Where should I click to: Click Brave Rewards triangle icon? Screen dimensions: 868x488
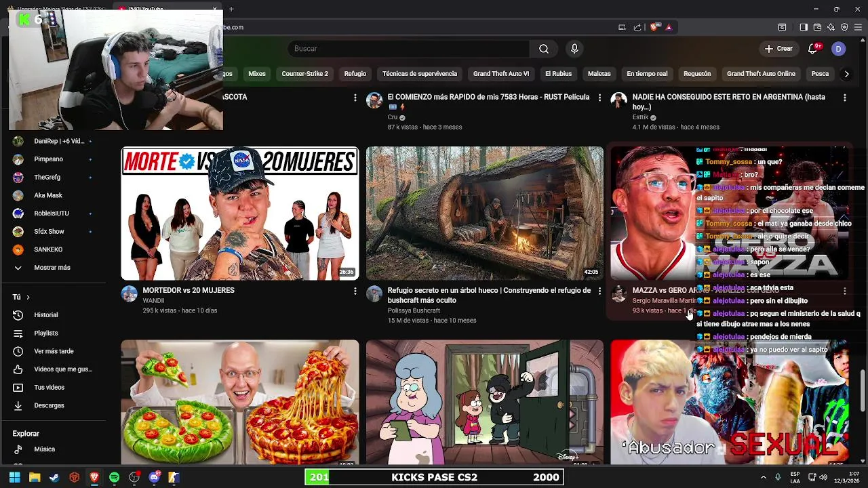click(x=669, y=27)
